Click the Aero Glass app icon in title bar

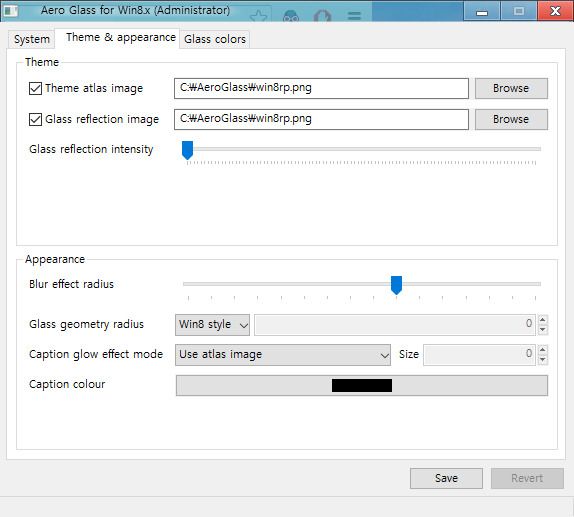[11, 11]
